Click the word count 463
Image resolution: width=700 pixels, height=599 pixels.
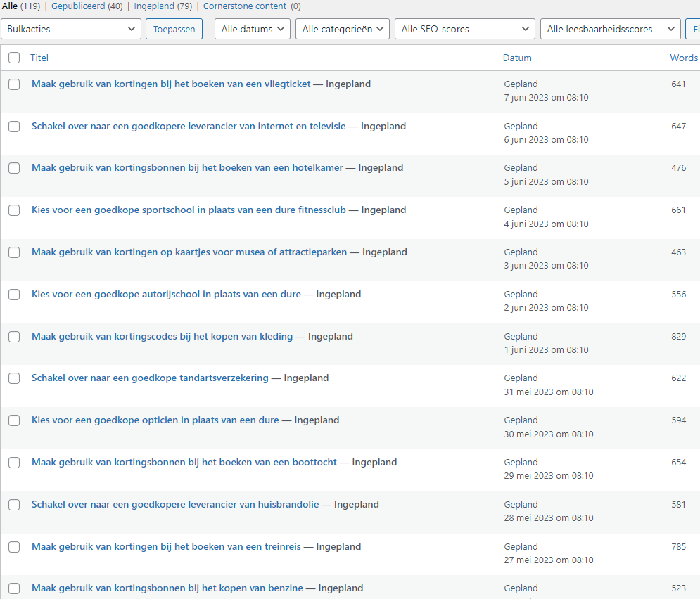(678, 252)
